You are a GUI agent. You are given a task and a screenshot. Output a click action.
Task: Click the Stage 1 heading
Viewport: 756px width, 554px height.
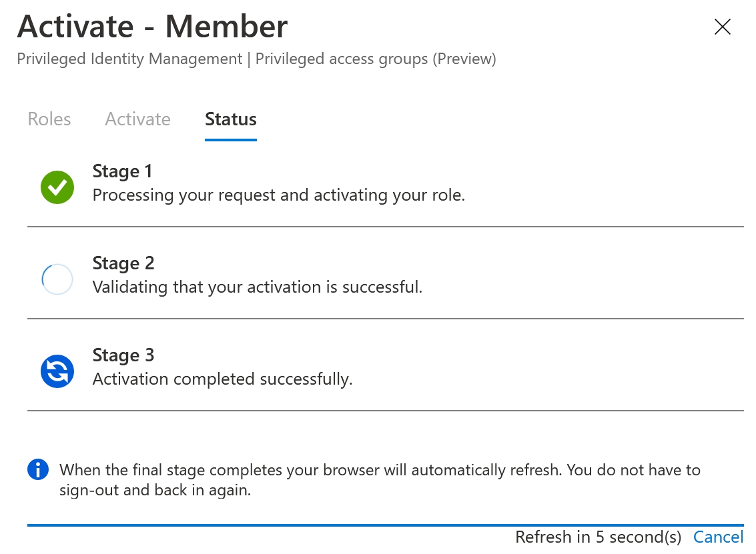click(x=123, y=171)
